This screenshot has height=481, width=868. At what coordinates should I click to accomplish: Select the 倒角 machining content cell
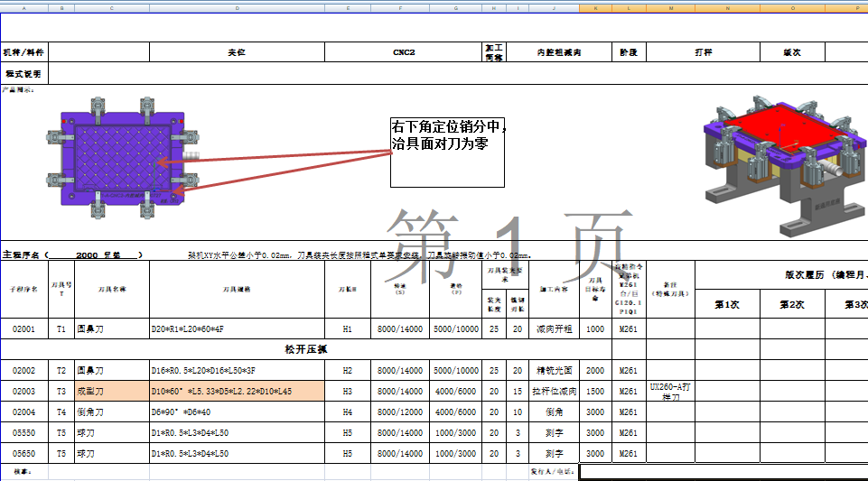[x=554, y=412]
